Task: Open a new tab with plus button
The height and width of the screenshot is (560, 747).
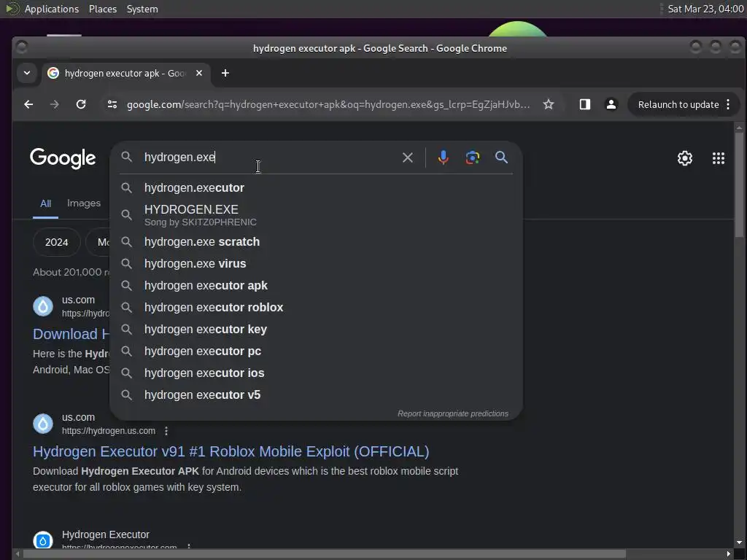Action: 225,73
